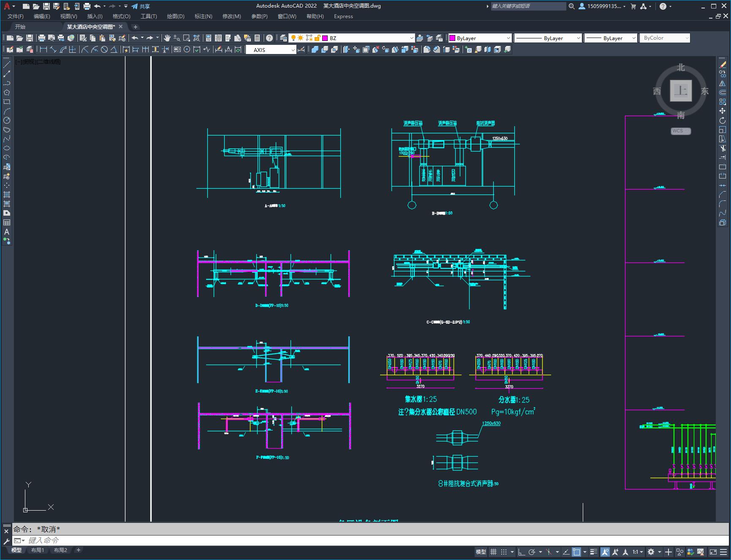The width and height of the screenshot is (731, 560).
Task: Click the Help question mark in standard toolbar
Action: click(269, 38)
